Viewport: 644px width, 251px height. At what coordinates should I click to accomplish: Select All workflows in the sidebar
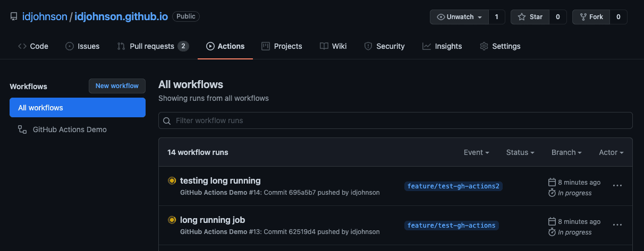coord(78,108)
